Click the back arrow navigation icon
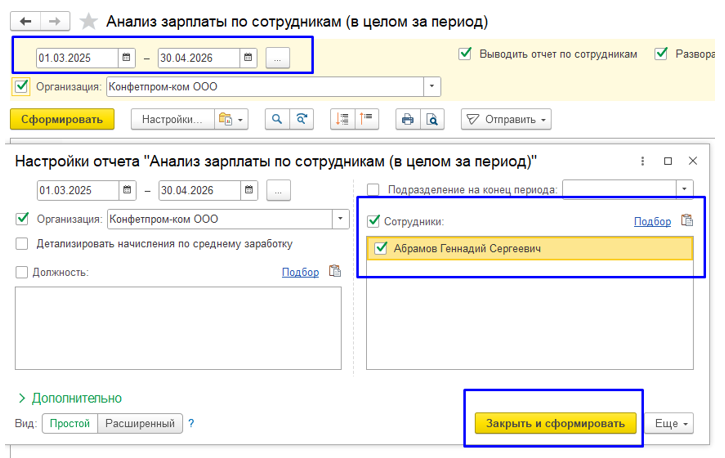725x458 pixels. point(26,21)
